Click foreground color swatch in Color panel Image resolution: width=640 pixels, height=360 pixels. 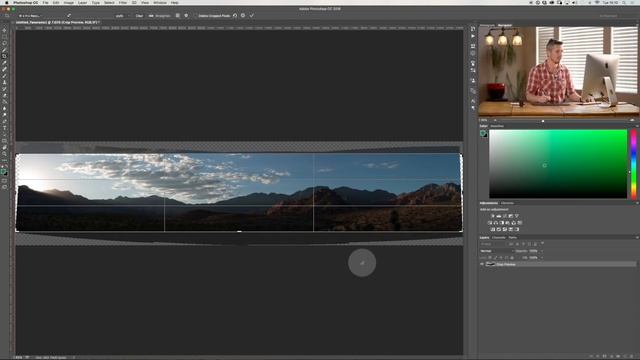483,133
